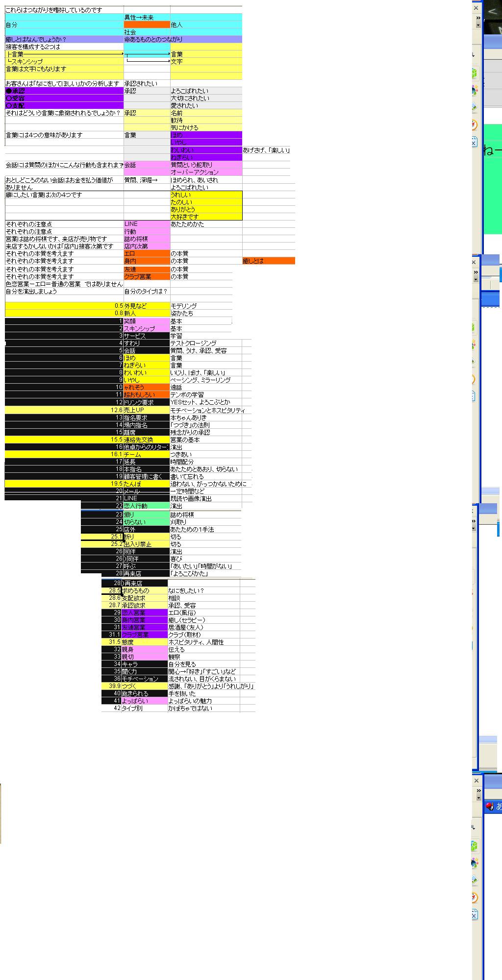The width and height of the screenshot is (502, 980).
Task: Click cell 癒しとはなんでしょうか？
Action: [x=64, y=39]
